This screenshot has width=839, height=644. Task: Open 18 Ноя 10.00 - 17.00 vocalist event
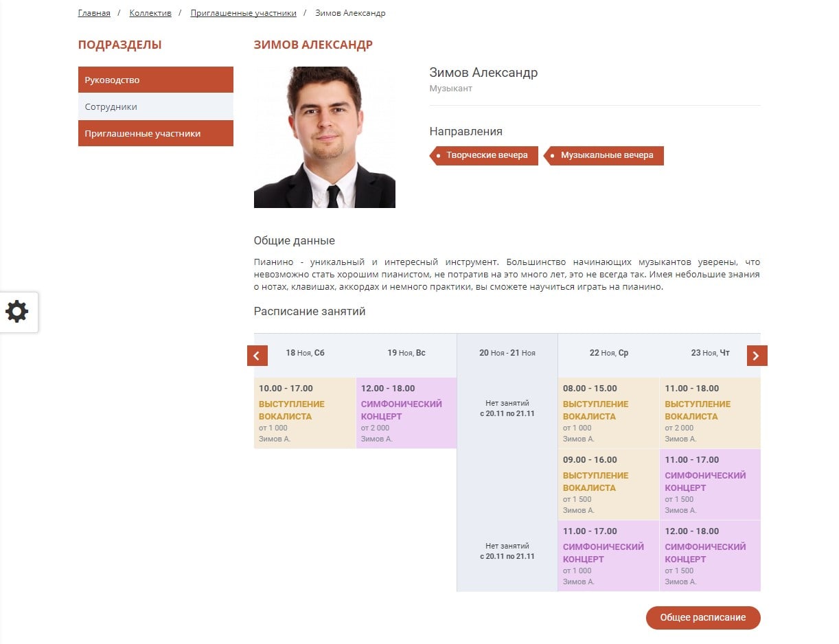[304, 413]
